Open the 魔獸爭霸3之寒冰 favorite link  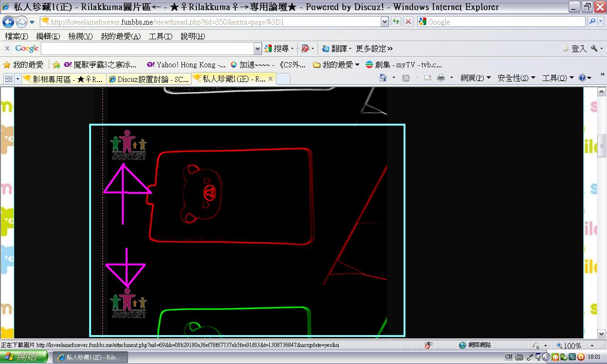100,64
